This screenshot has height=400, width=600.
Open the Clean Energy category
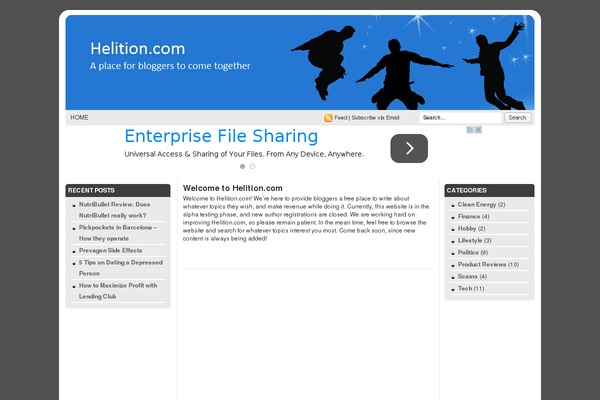[x=477, y=204]
